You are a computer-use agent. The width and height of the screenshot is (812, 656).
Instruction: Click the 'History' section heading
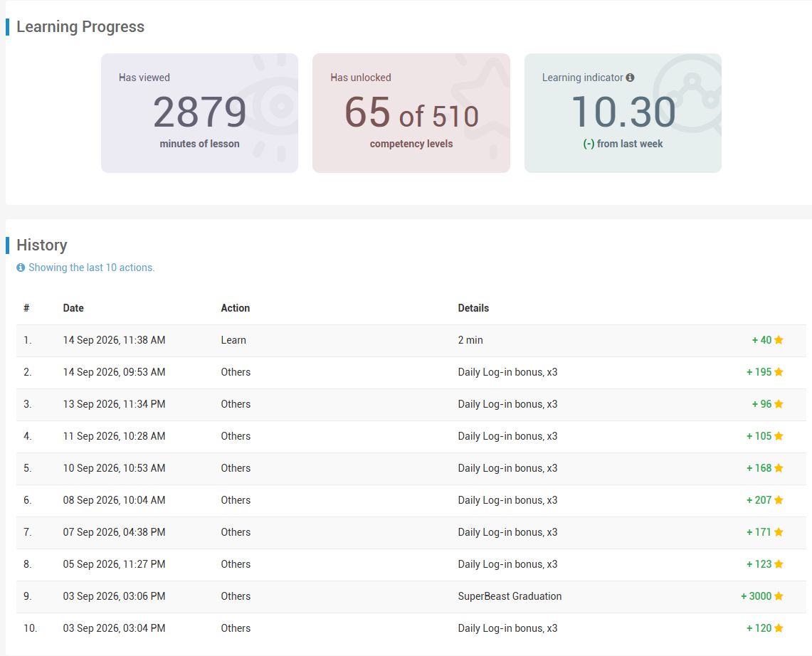42,245
